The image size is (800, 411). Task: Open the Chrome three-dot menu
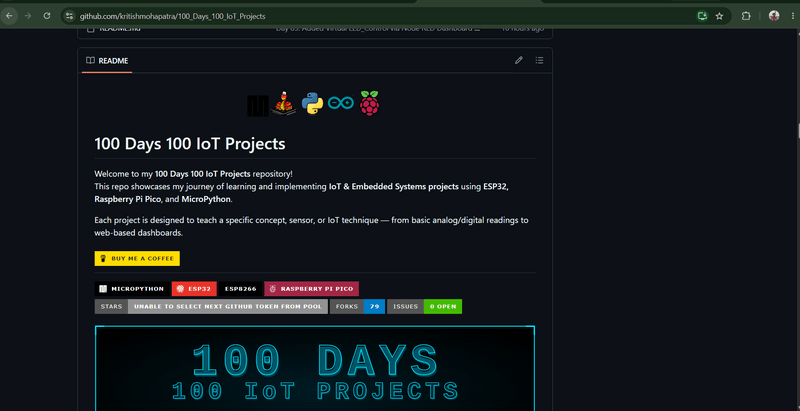click(x=792, y=16)
